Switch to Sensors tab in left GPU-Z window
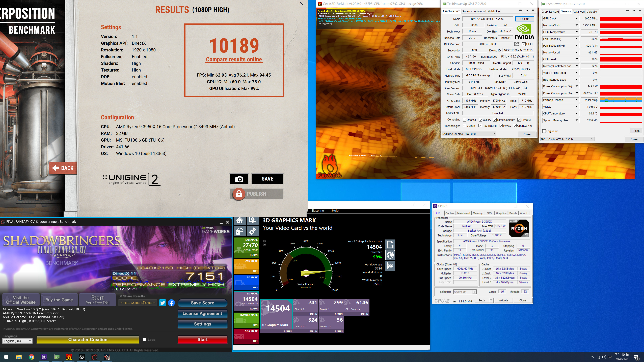 (x=467, y=12)
